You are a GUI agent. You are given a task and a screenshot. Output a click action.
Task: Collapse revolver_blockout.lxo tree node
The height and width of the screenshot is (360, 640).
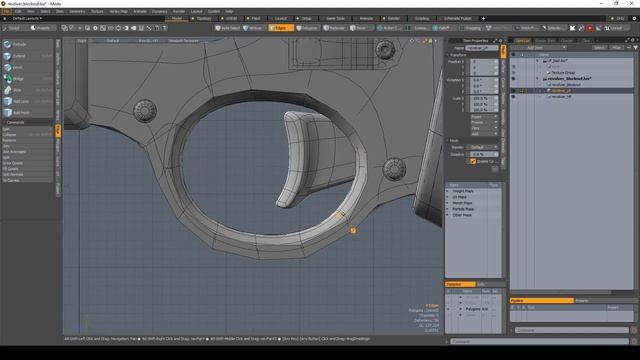click(538, 78)
